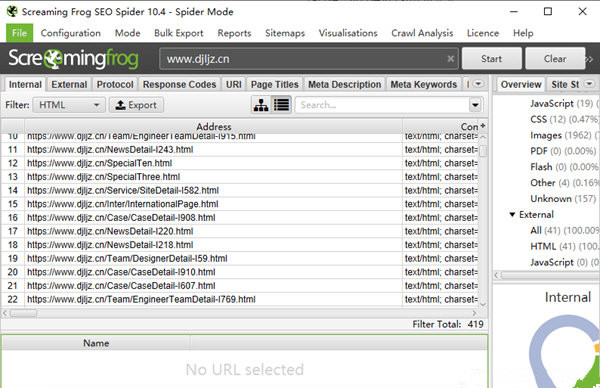
Task: Click the Export button with upload icon
Action: 137,105
